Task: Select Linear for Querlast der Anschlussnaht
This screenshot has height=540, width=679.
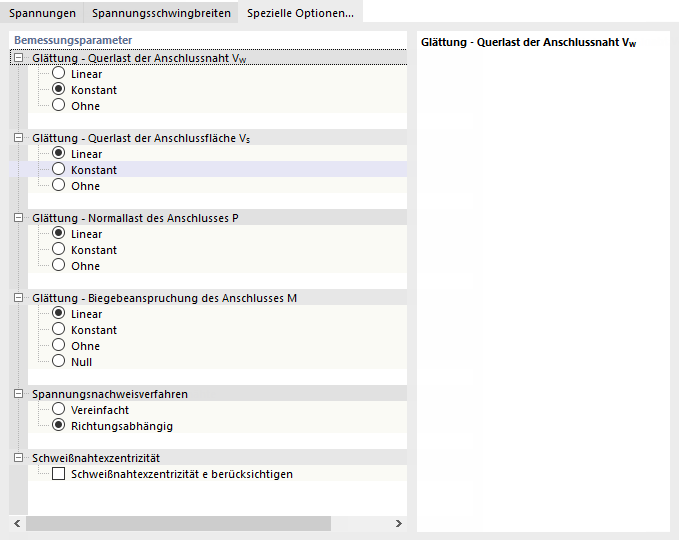Action: click(x=59, y=74)
